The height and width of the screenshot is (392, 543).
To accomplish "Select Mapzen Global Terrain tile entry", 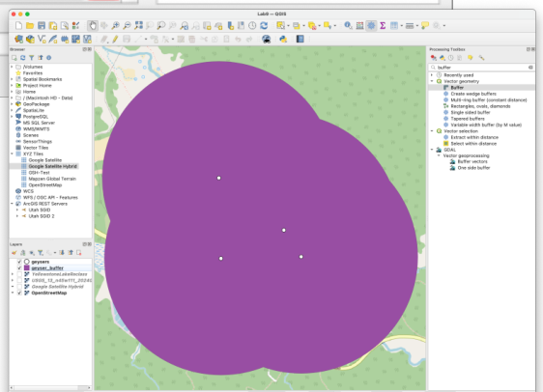I will coord(52,179).
